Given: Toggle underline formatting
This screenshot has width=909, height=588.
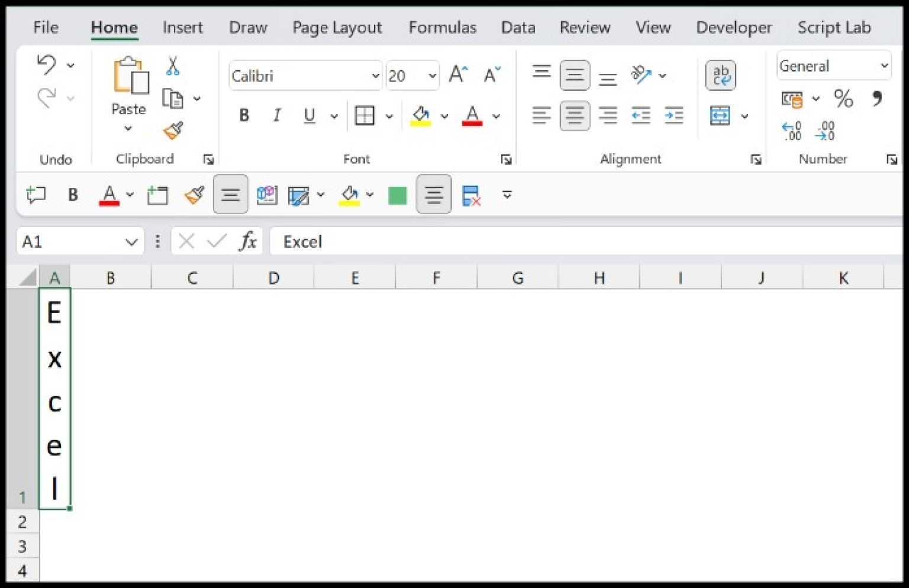Looking at the screenshot, I should pos(308,115).
